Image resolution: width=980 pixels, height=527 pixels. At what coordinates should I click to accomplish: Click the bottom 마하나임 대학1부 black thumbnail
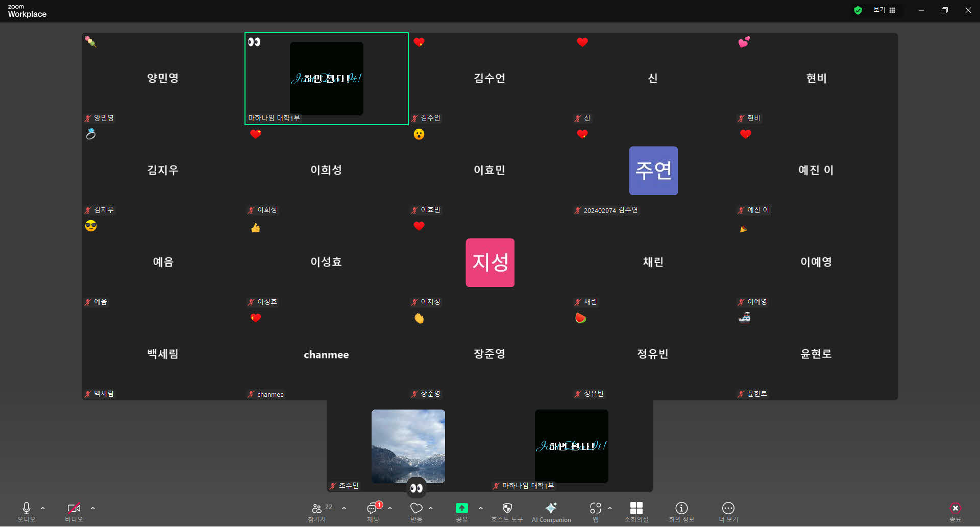(572, 446)
